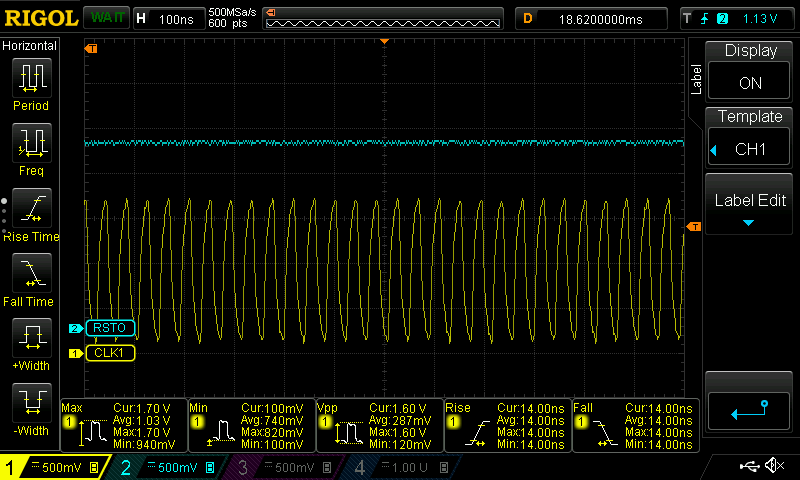Click the Max Cur:1.70 V value
The image size is (800, 480).
(x=142, y=409)
